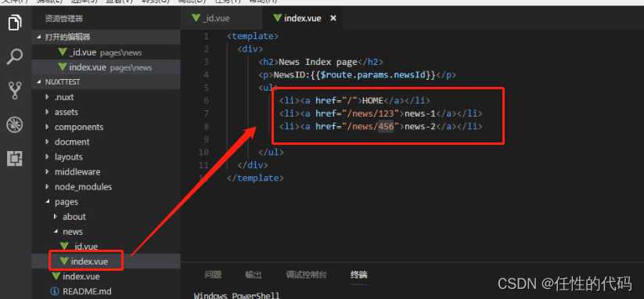
Task: Expand the middleware folder
Action: (x=106, y=171)
